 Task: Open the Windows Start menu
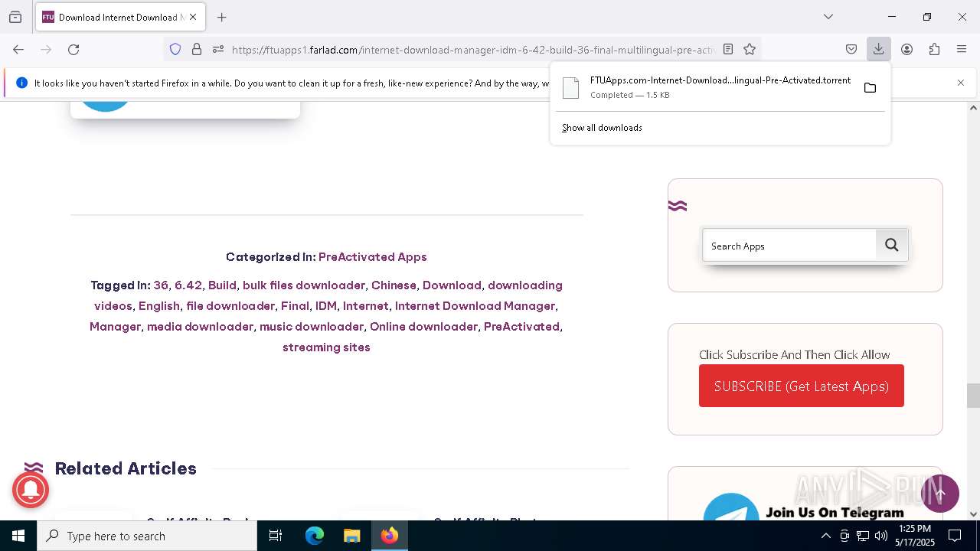[x=18, y=536]
